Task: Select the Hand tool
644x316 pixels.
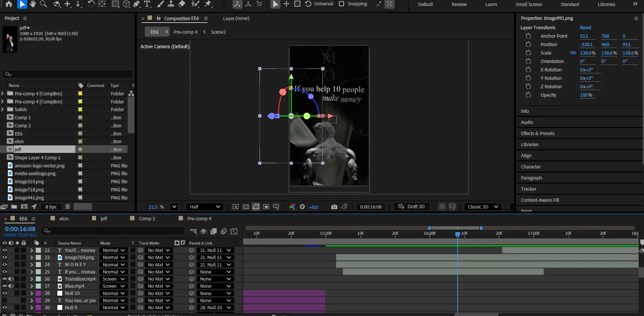Action: pyautogui.click(x=33, y=4)
